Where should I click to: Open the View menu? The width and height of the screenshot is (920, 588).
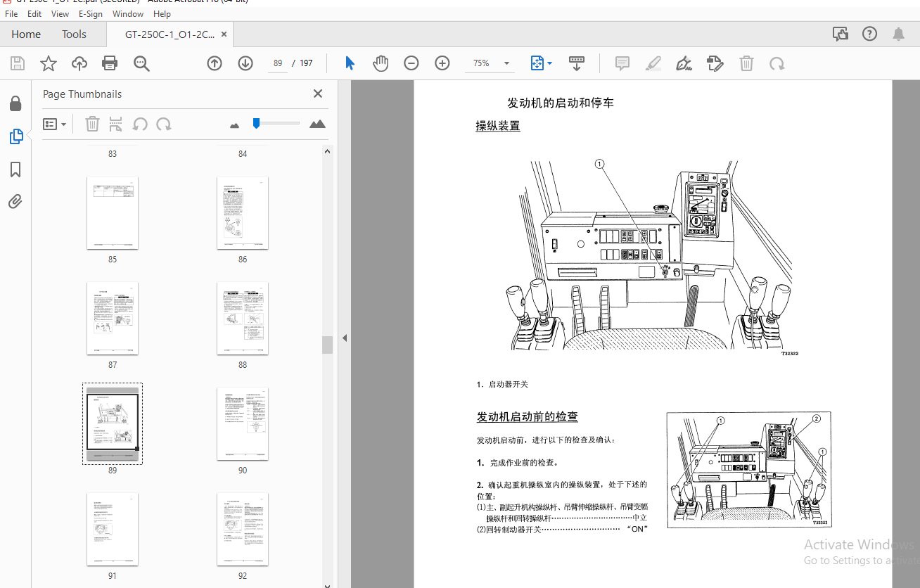[x=60, y=14]
